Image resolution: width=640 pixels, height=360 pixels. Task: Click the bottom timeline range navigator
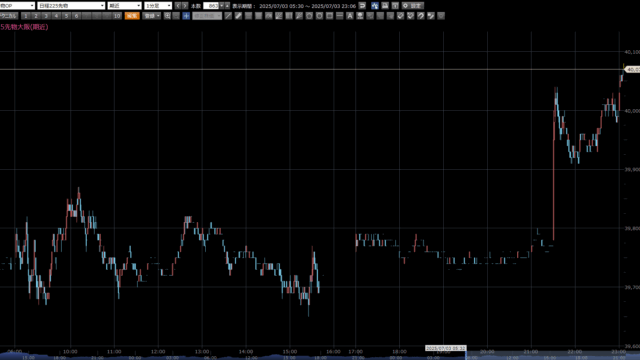point(320,357)
